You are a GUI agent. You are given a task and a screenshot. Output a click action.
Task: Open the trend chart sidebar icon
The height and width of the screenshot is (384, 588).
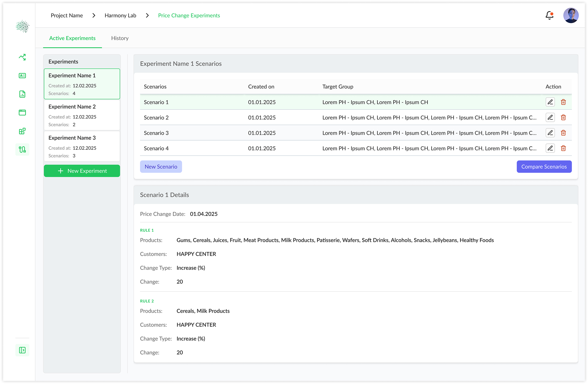click(22, 57)
